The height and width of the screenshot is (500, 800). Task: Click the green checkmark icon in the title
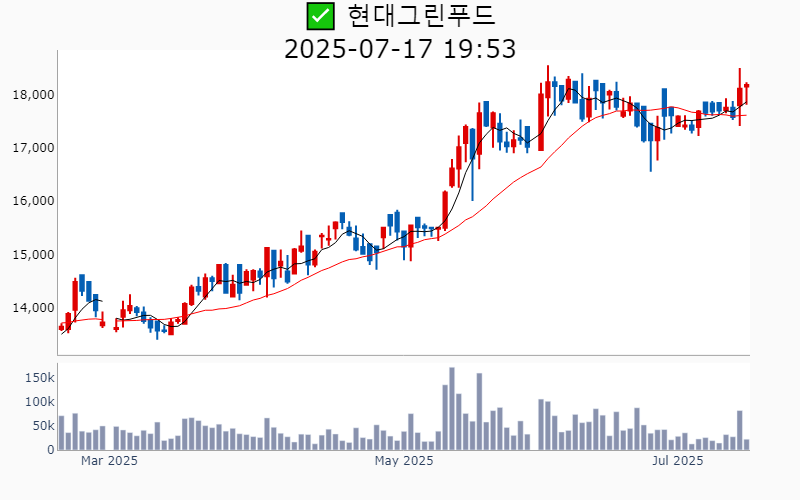(x=320, y=16)
